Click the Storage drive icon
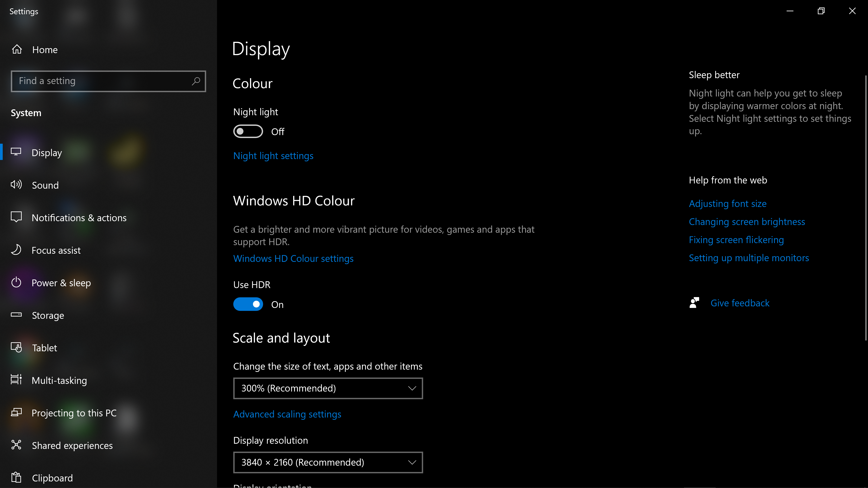 pos(16,315)
